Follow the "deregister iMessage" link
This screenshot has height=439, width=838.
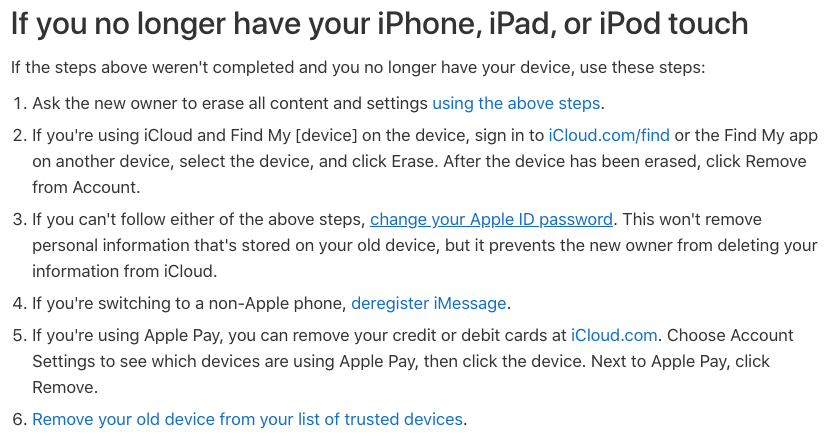(429, 303)
